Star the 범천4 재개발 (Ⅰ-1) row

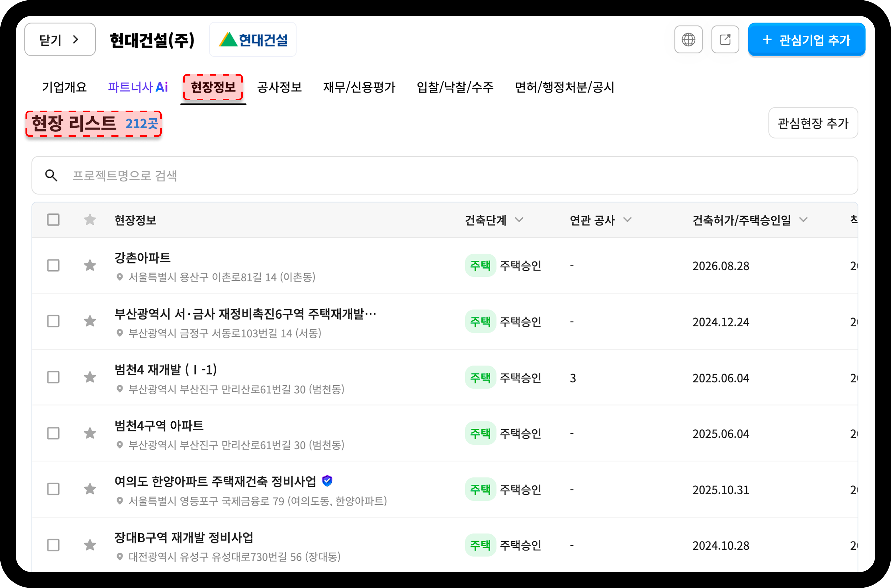click(x=90, y=377)
